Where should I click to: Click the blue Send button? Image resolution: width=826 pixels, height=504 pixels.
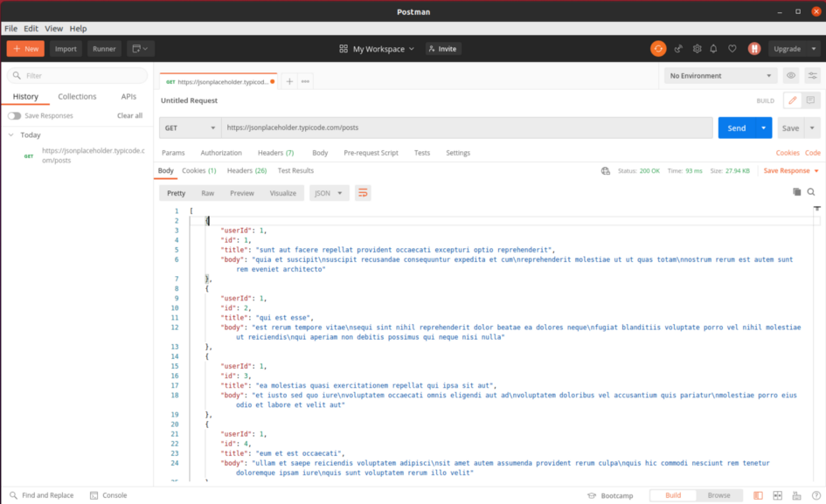(x=737, y=128)
